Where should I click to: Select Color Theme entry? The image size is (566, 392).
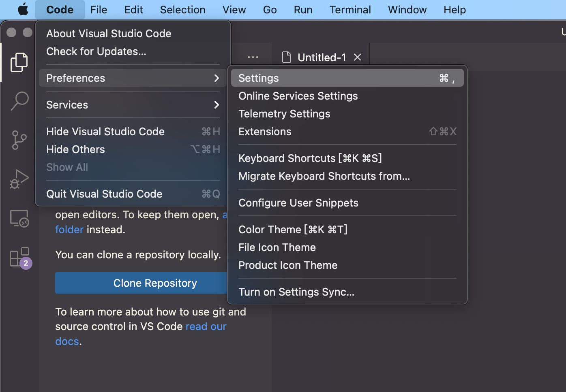pyautogui.click(x=347, y=230)
